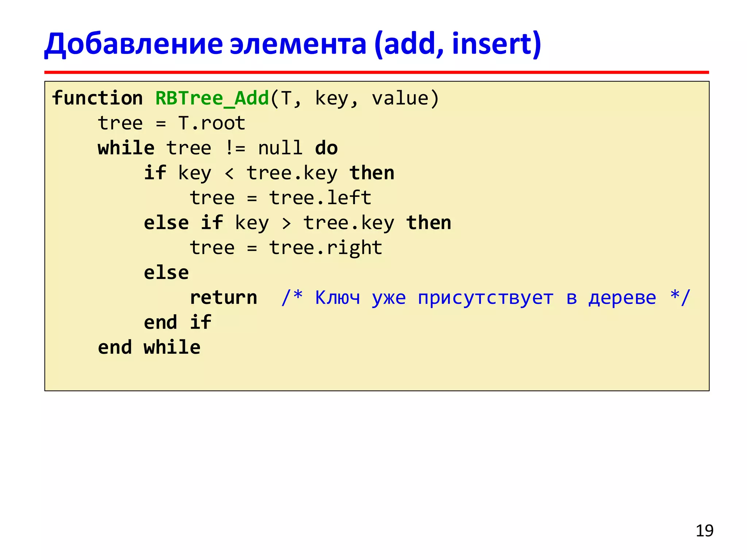Click the standalone 'else' keyword line
The height and width of the screenshot is (560, 747).
click(166, 273)
